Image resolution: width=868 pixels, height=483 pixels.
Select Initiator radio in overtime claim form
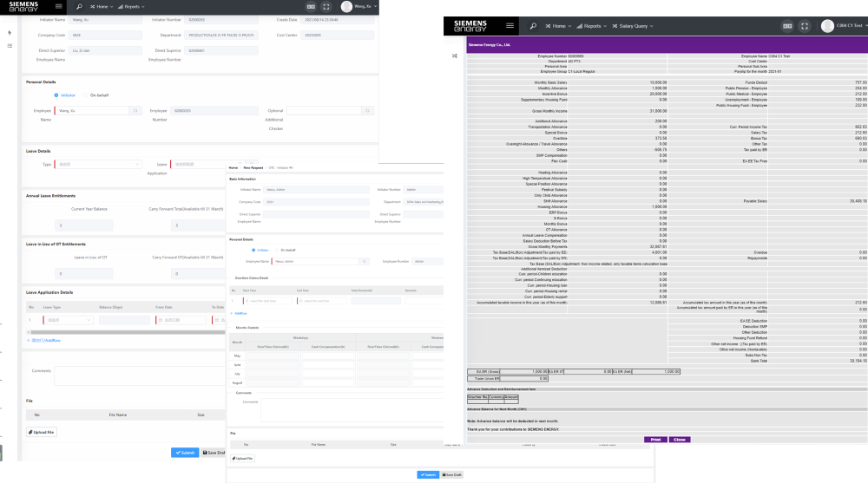pos(253,250)
